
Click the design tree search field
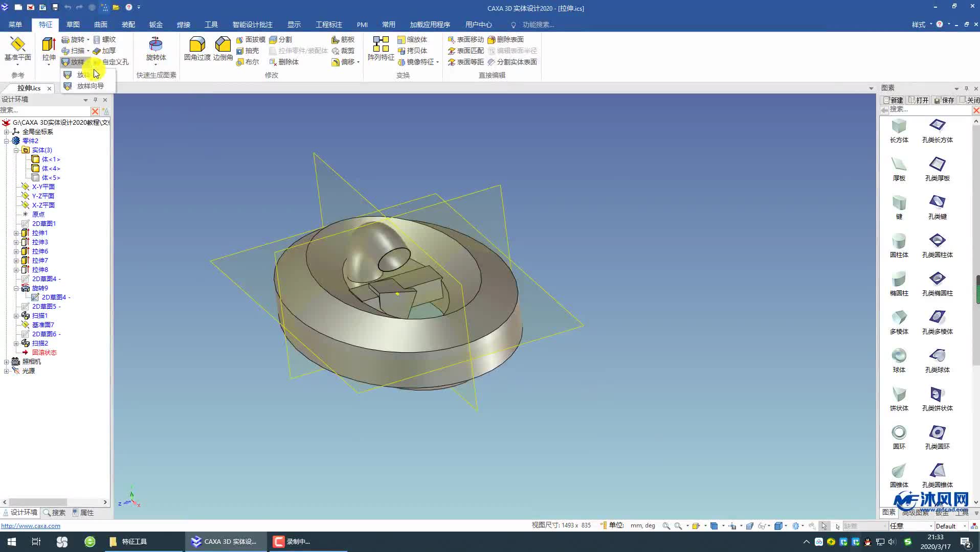click(45, 110)
